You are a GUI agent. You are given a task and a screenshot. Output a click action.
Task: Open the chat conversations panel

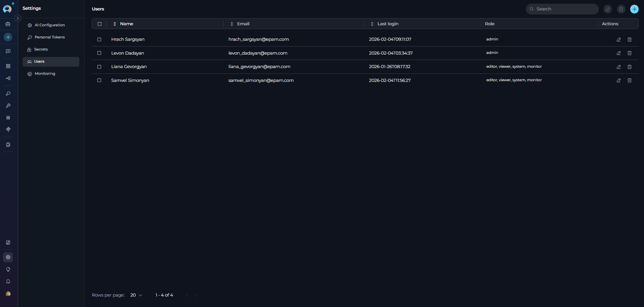(x=8, y=51)
